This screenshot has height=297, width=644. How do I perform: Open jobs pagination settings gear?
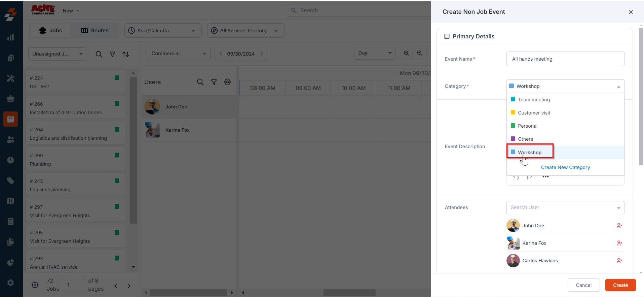tap(35, 285)
